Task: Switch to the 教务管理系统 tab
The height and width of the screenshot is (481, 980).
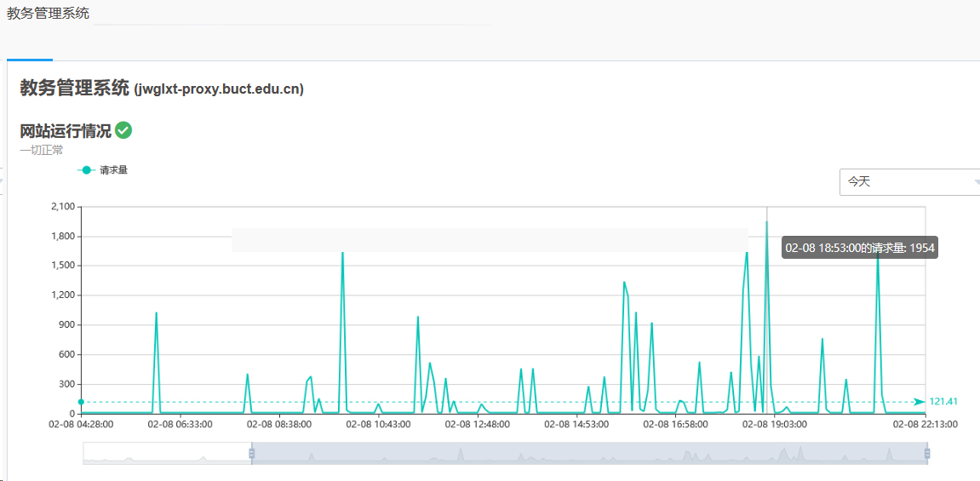Action: coord(48,14)
